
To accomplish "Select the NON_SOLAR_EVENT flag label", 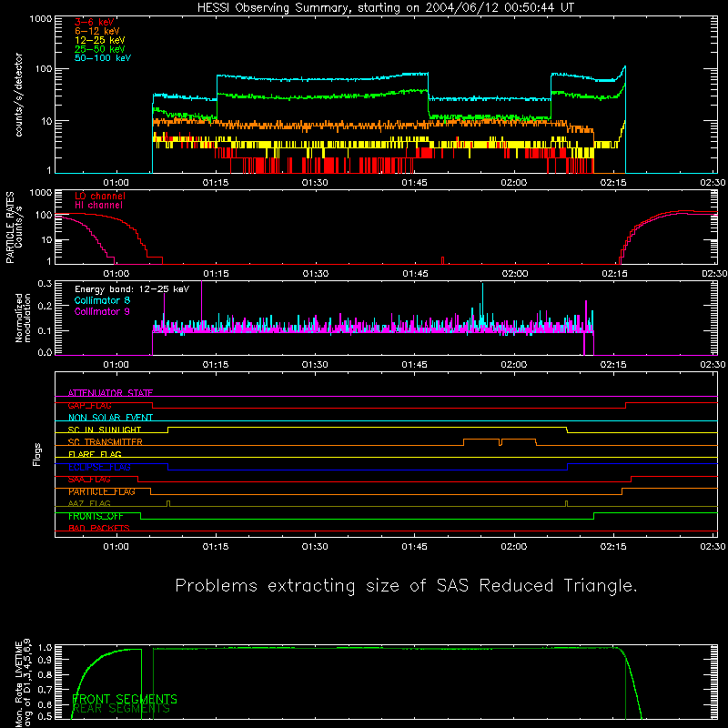I will click(x=110, y=418).
